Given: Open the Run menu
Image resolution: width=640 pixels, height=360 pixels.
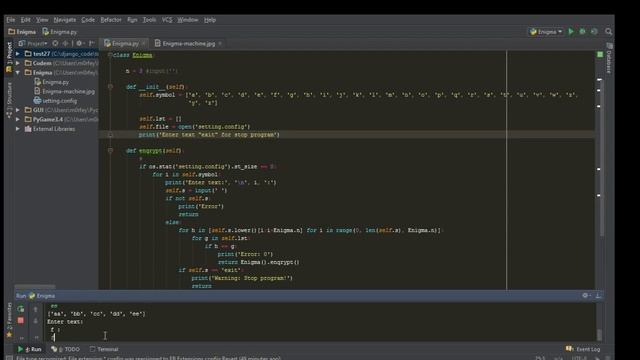Looking at the screenshot, I should click(x=132, y=20).
